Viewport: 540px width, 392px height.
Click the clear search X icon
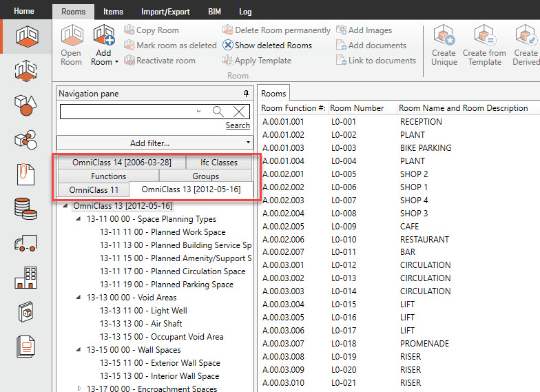click(x=239, y=112)
